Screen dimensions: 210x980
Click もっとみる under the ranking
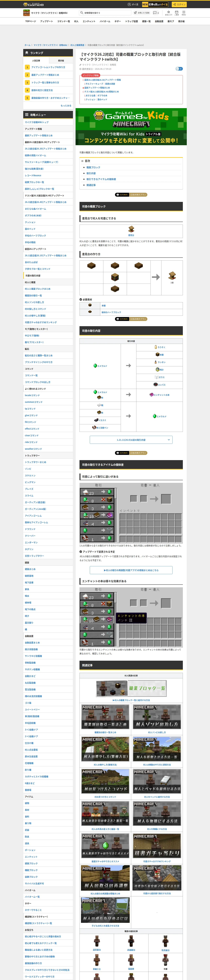(66, 105)
